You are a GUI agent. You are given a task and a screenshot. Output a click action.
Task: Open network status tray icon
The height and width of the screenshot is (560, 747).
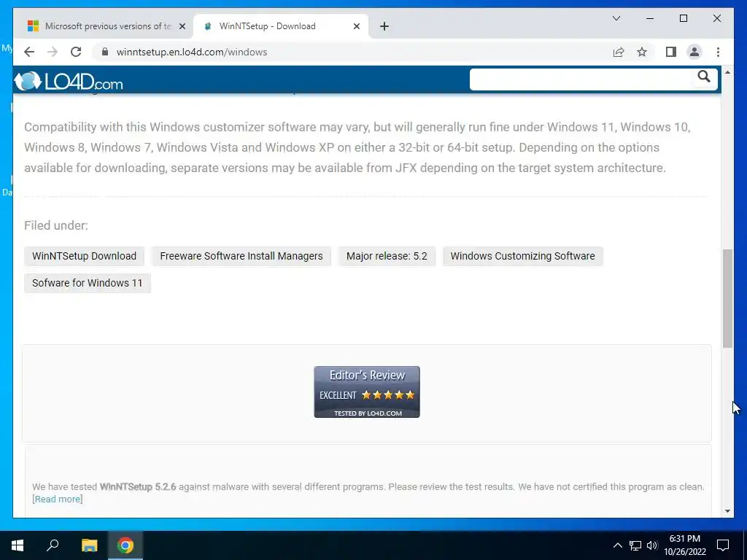[635, 545]
